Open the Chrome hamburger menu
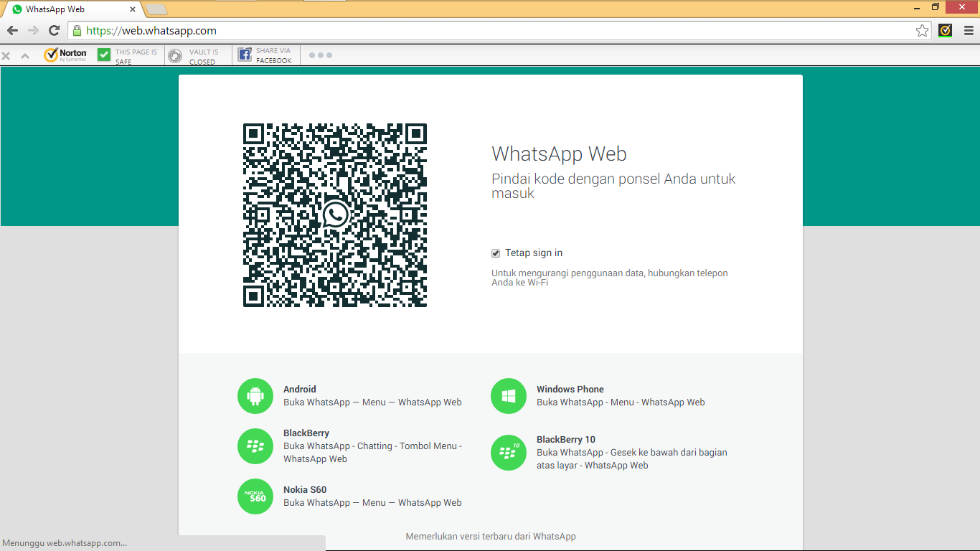Screen dimensions: 980x551 click(x=969, y=31)
